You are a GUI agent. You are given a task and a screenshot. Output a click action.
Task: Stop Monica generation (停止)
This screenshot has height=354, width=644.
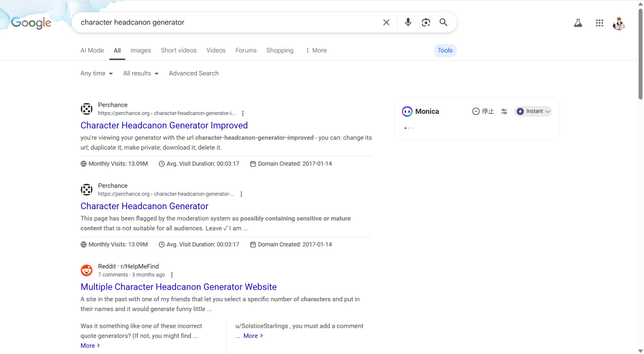point(483,111)
